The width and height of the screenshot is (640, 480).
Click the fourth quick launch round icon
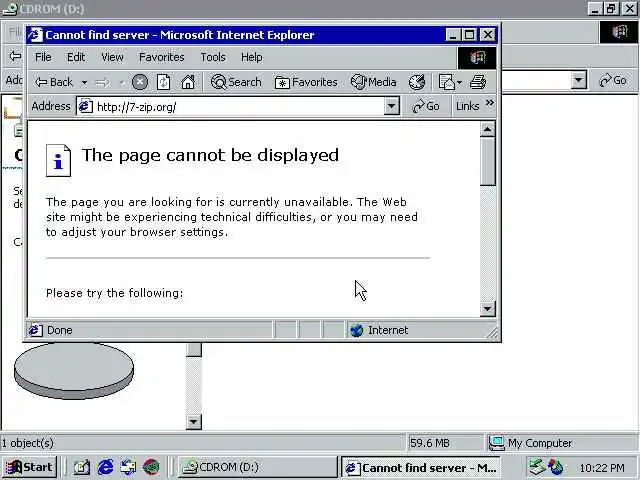coord(151,467)
